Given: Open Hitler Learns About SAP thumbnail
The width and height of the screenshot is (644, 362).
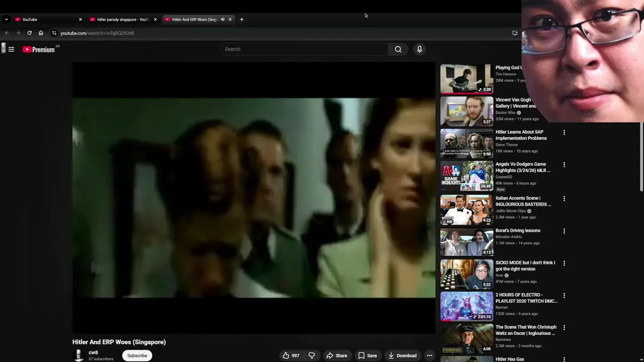Looking at the screenshot, I should point(466,143).
